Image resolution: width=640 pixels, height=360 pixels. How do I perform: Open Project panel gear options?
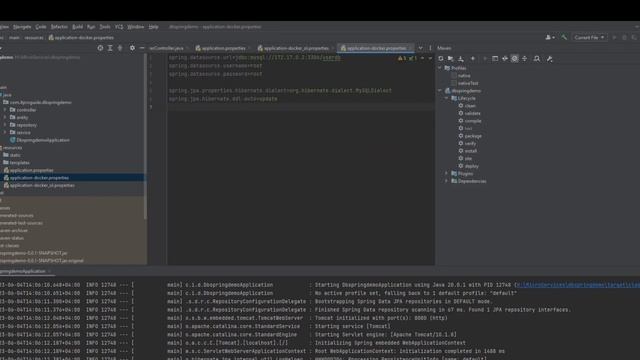[132, 48]
